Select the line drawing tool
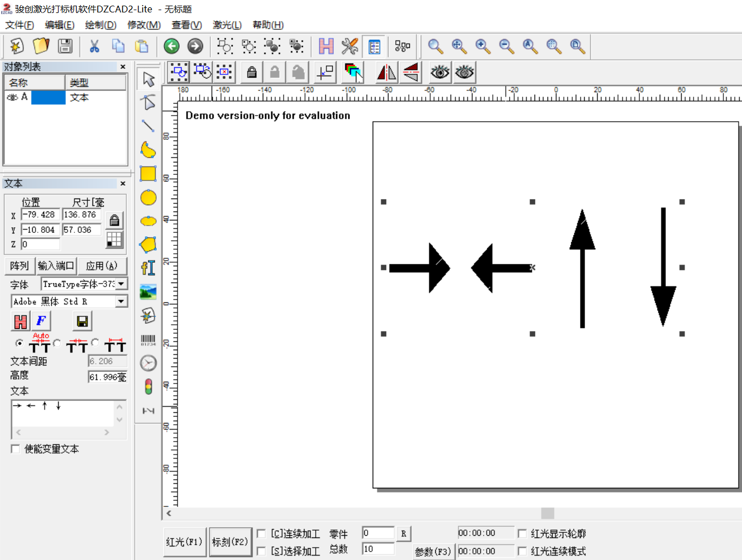 [148, 126]
